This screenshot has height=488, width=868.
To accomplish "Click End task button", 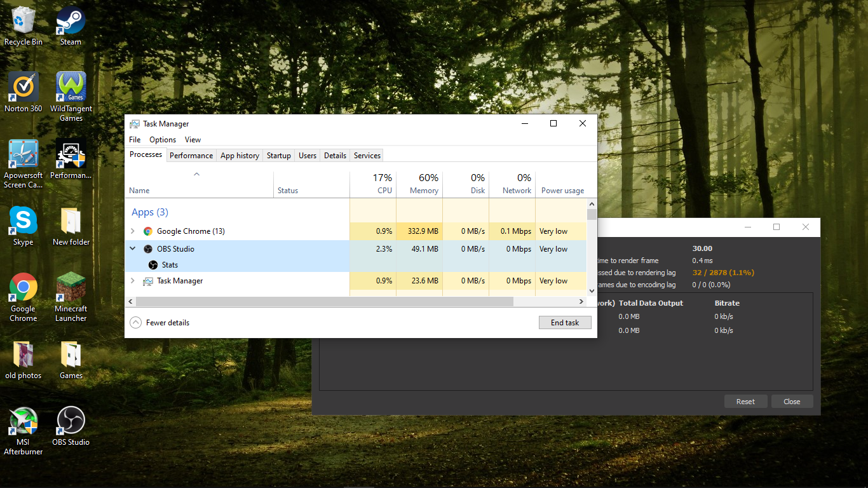I will [565, 323].
